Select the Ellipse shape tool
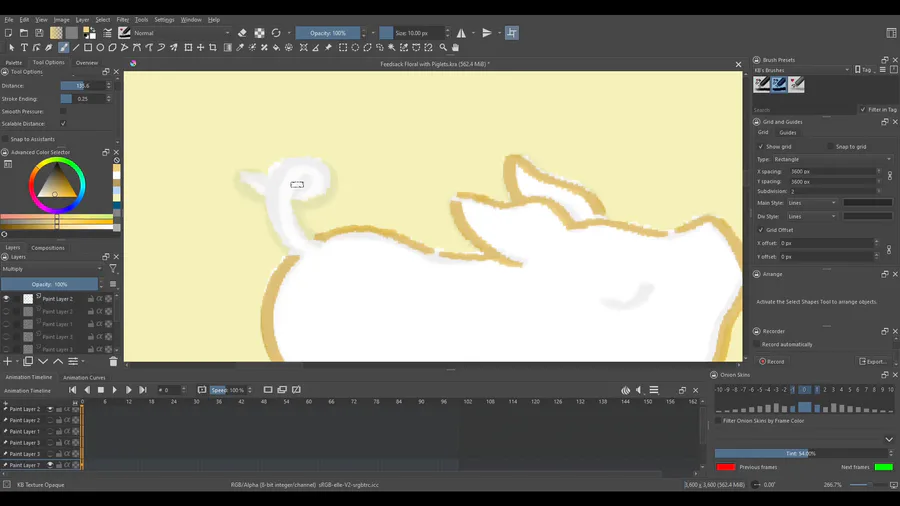The width and height of the screenshot is (900, 506). tap(100, 48)
